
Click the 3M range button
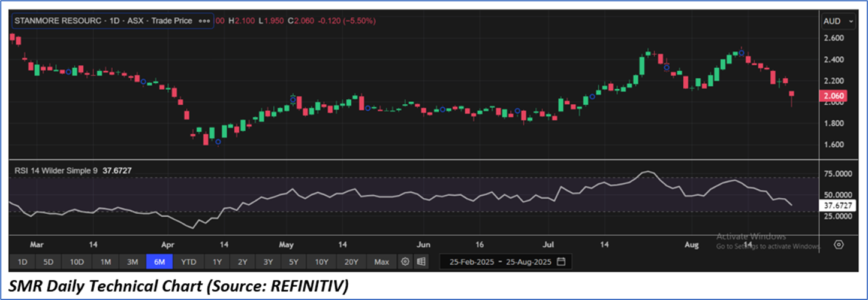coord(132,262)
